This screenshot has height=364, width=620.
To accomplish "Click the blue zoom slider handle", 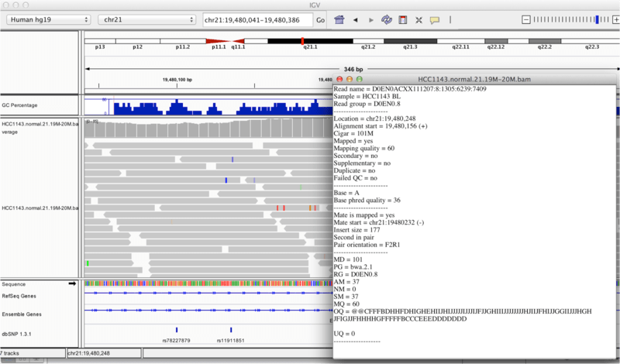I will (x=597, y=19).
